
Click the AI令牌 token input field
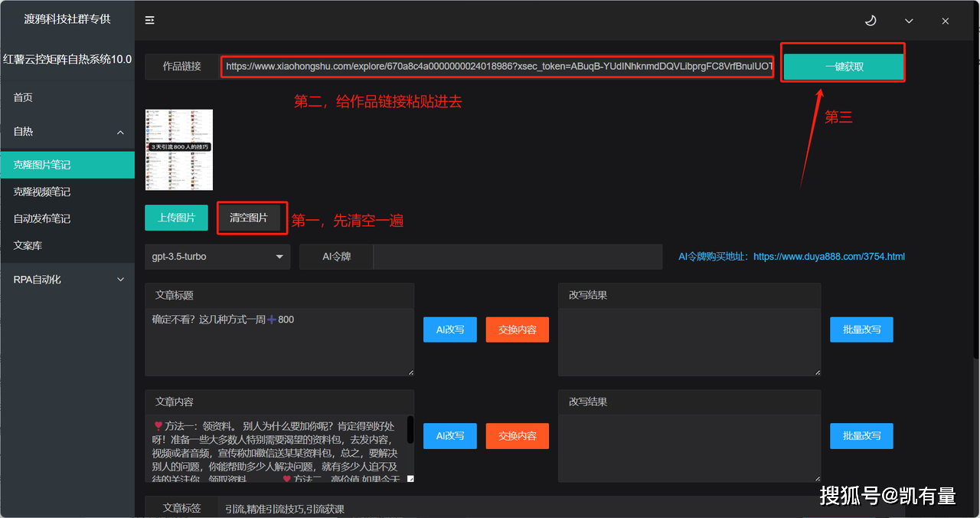tap(517, 257)
